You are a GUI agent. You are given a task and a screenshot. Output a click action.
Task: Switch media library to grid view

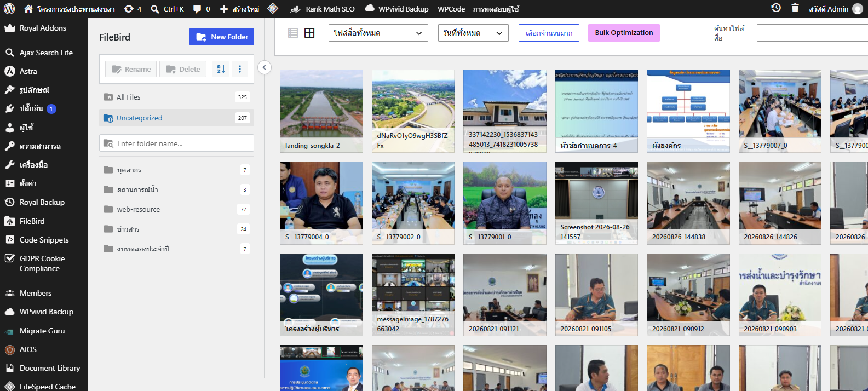[309, 33]
